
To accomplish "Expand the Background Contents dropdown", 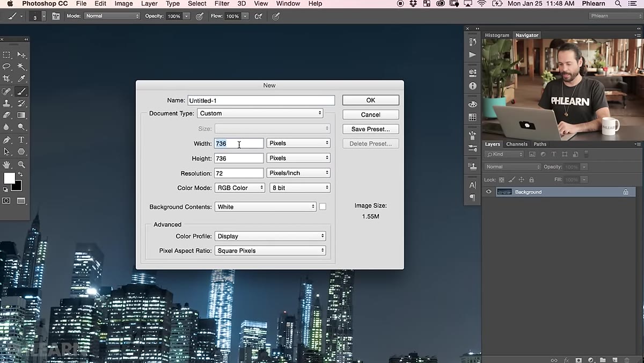I will pos(266,207).
